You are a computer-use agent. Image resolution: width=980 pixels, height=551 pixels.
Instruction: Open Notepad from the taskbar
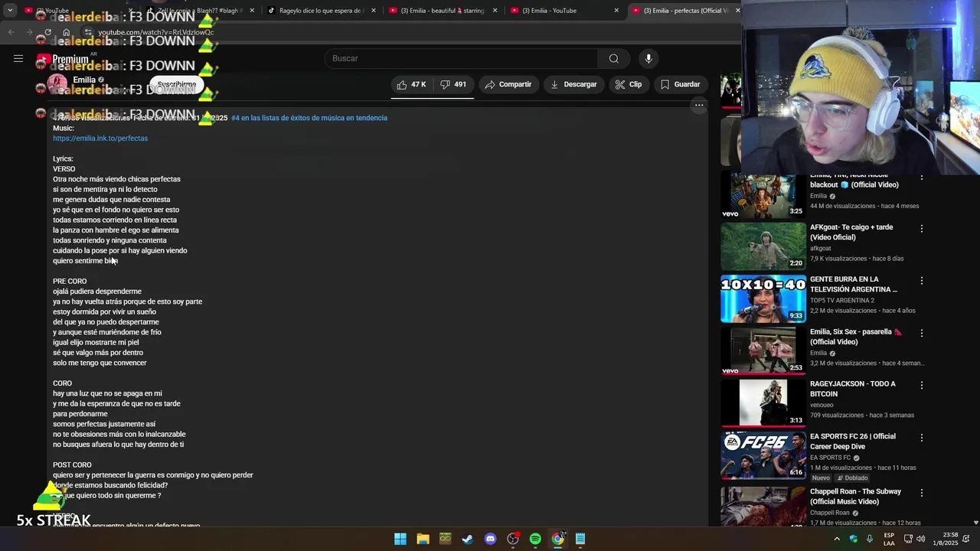(580, 539)
